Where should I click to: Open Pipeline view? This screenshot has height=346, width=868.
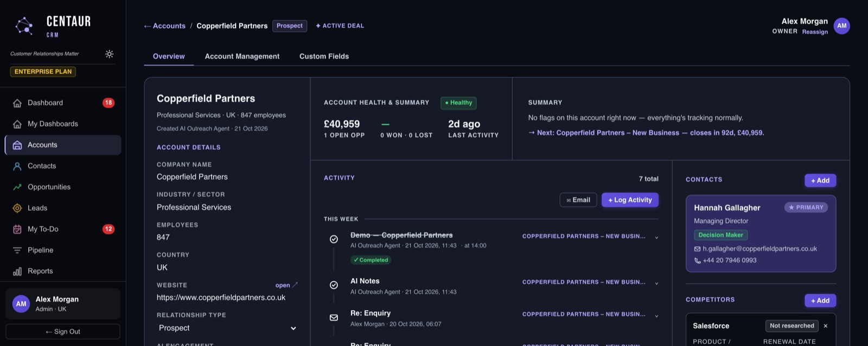click(x=63, y=250)
